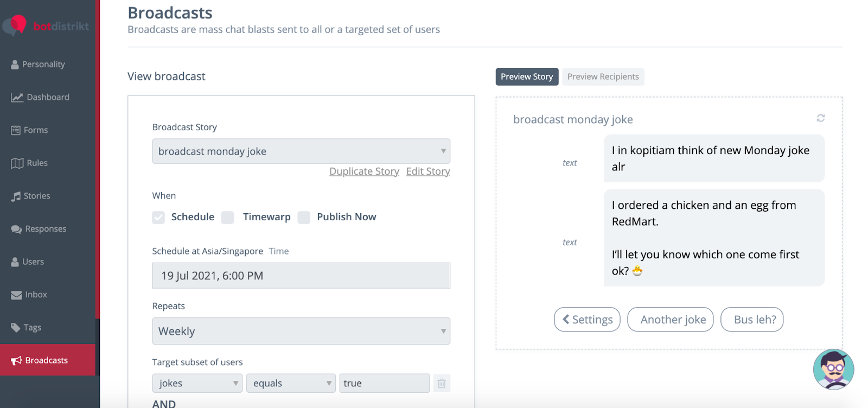868x408 pixels.
Task: Switch to Preview Story tab
Action: 527,76
